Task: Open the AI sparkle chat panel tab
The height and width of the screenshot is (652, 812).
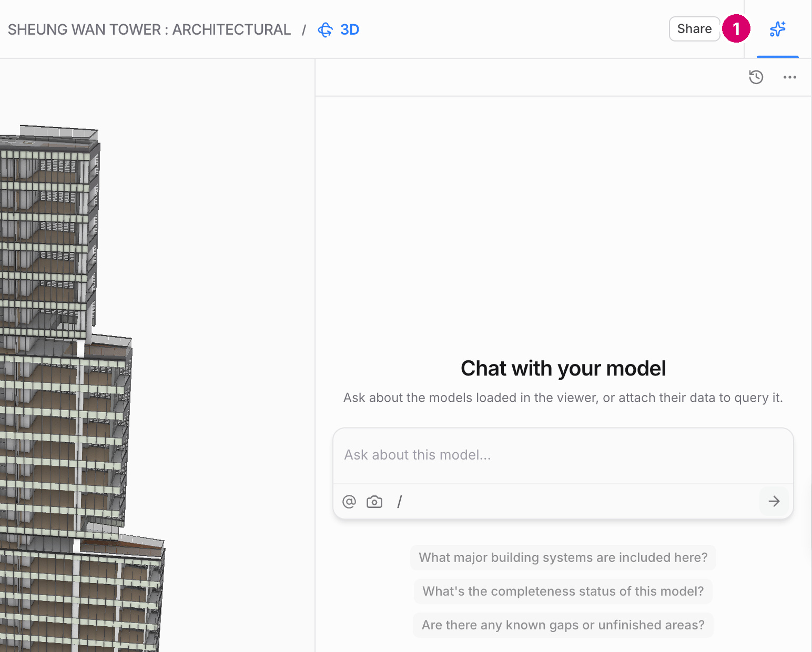Action: click(778, 29)
